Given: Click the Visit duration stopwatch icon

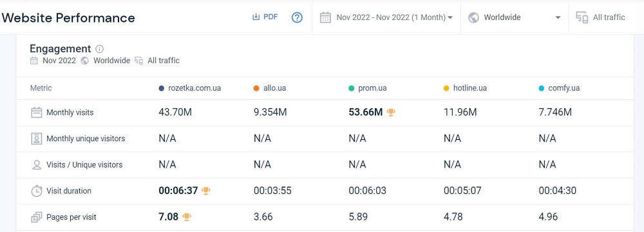Looking at the screenshot, I should tap(37, 191).
